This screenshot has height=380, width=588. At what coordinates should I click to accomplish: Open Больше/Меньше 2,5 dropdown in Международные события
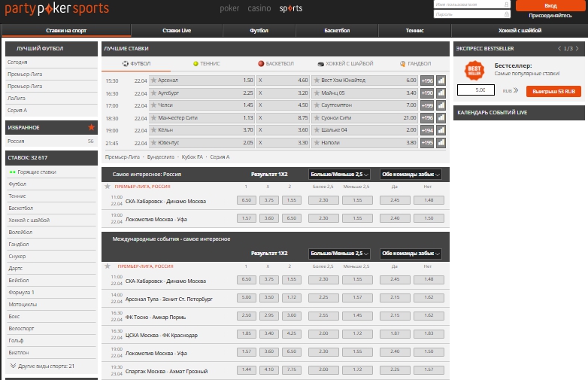tap(339, 254)
